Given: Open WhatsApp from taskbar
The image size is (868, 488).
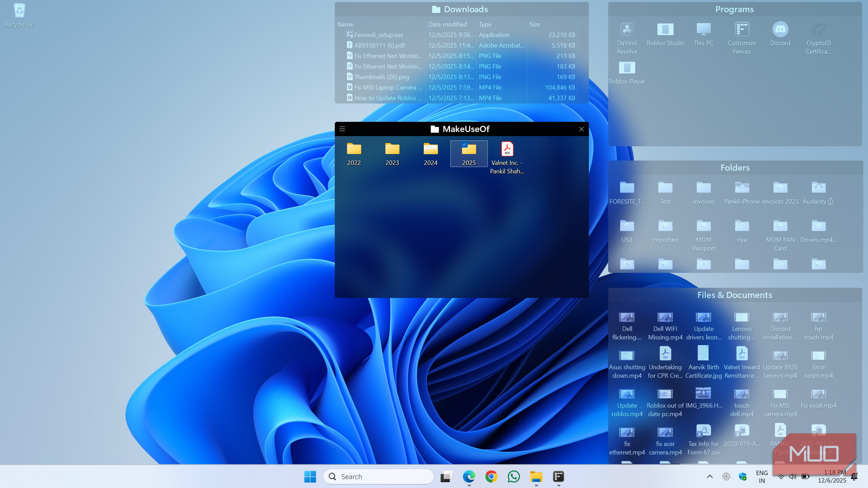Looking at the screenshot, I should point(514,476).
